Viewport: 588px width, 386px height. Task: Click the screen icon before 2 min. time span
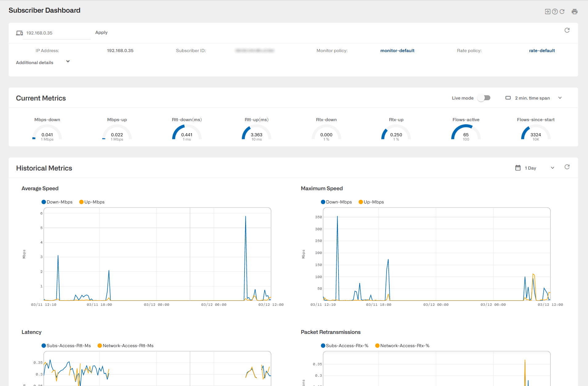click(508, 98)
